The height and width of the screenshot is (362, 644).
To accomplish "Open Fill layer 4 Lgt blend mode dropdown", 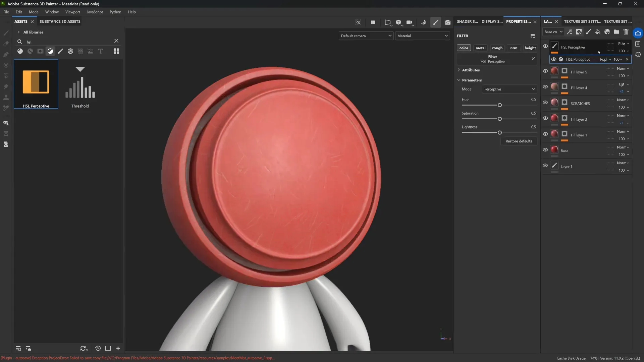I will [624, 84].
